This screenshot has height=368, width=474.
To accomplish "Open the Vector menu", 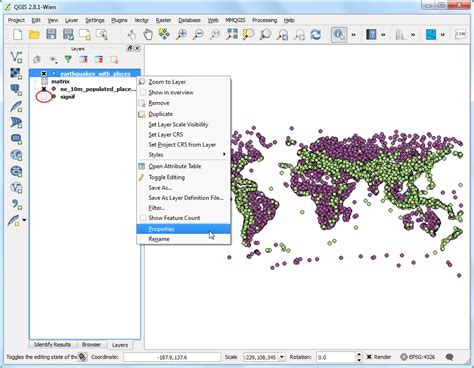I will click(x=141, y=20).
